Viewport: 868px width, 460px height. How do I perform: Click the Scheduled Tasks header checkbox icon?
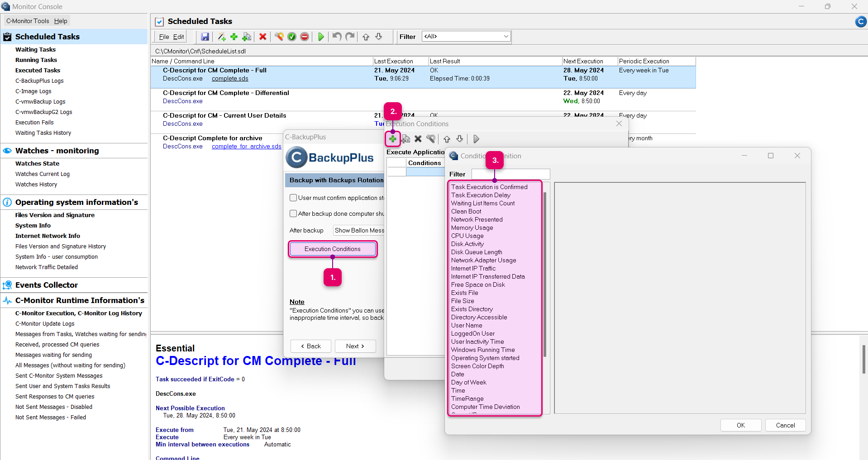(x=159, y=21)
